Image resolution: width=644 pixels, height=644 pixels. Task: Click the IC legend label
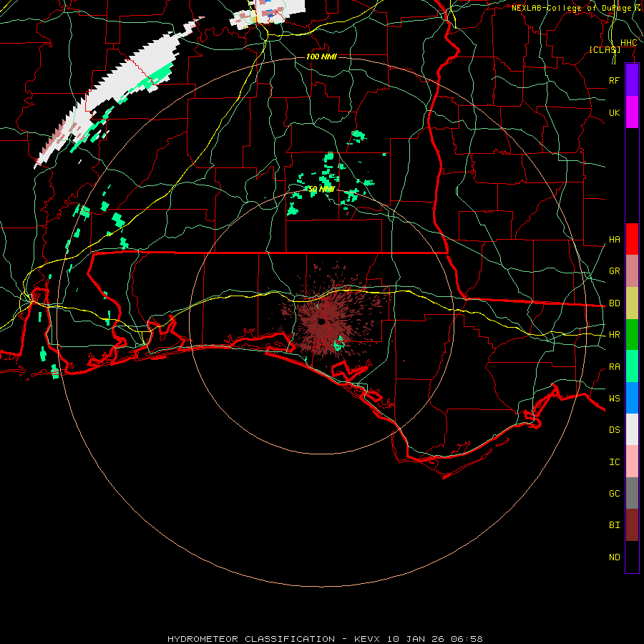[x=614, y=462]
